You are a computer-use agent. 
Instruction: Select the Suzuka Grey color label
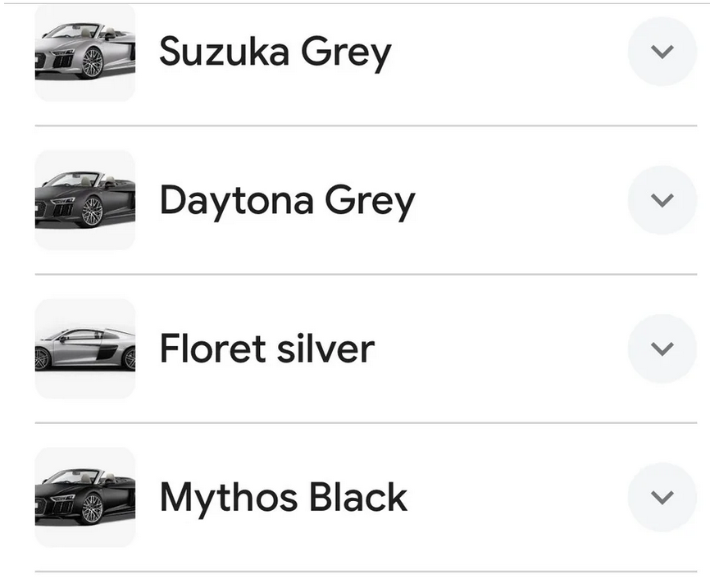[x=275, y=52]
